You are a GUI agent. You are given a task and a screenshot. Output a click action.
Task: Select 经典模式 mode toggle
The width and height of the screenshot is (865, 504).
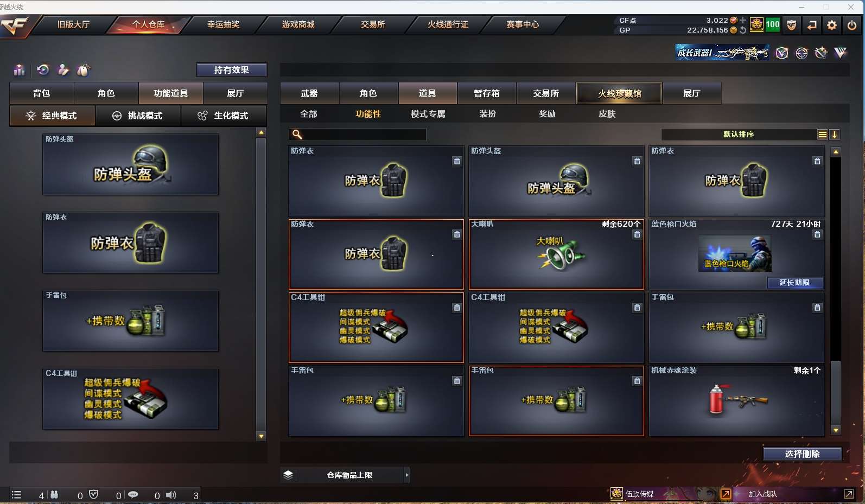point(52,116)
